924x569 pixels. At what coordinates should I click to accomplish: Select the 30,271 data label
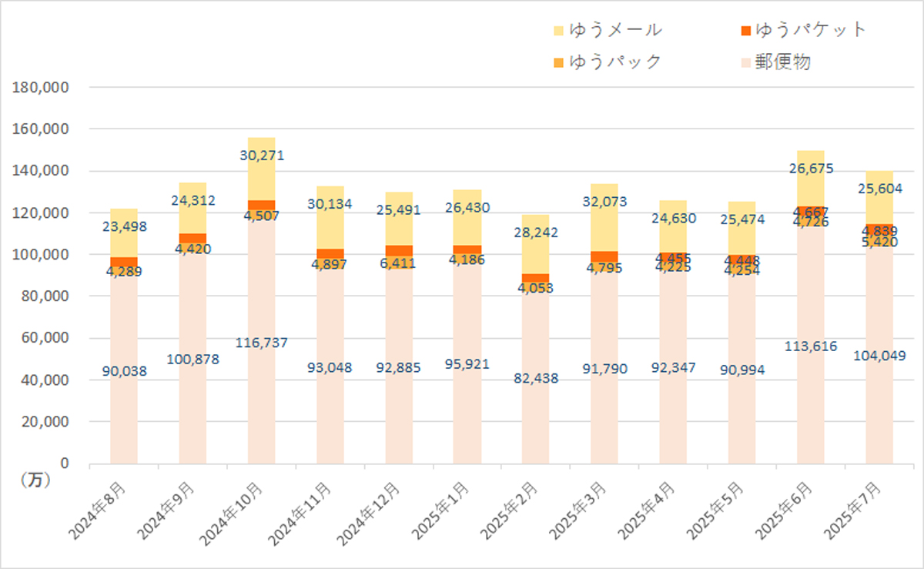click(261, 156)
